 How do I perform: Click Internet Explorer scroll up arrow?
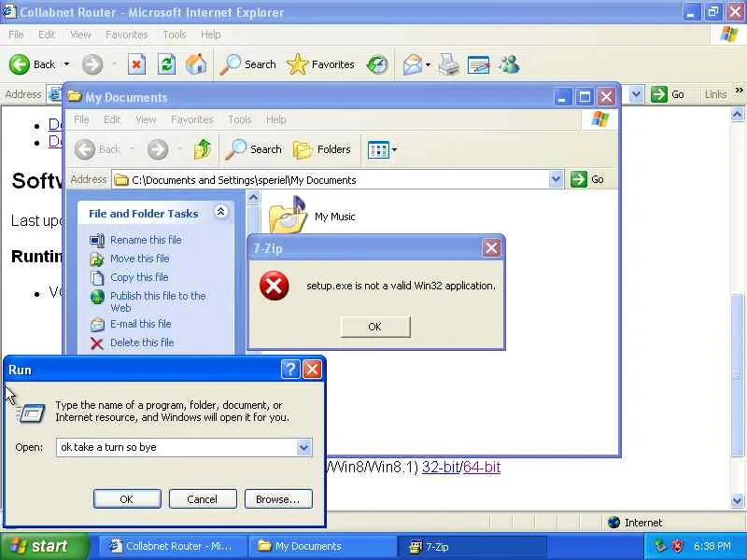737,114
